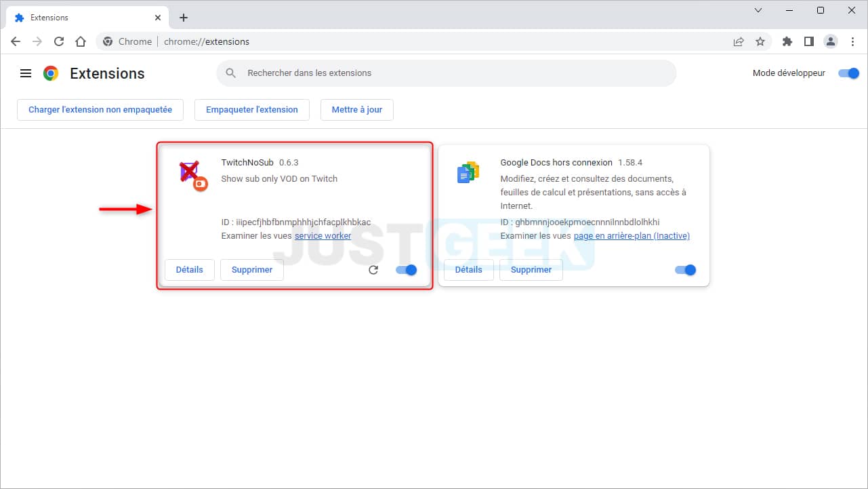Open Détails for Google Docs hors connexion
This screenshot has width=868, height=489.
[x=469, y=270]
